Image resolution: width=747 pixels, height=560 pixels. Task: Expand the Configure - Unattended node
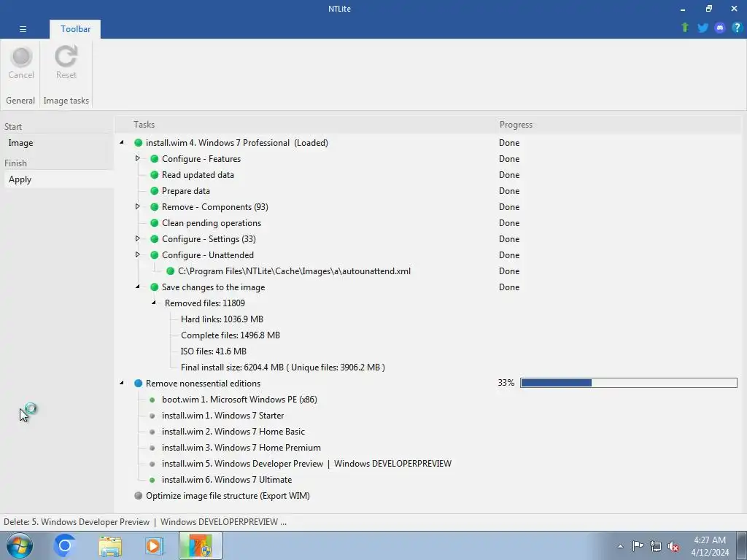point(138,254)
